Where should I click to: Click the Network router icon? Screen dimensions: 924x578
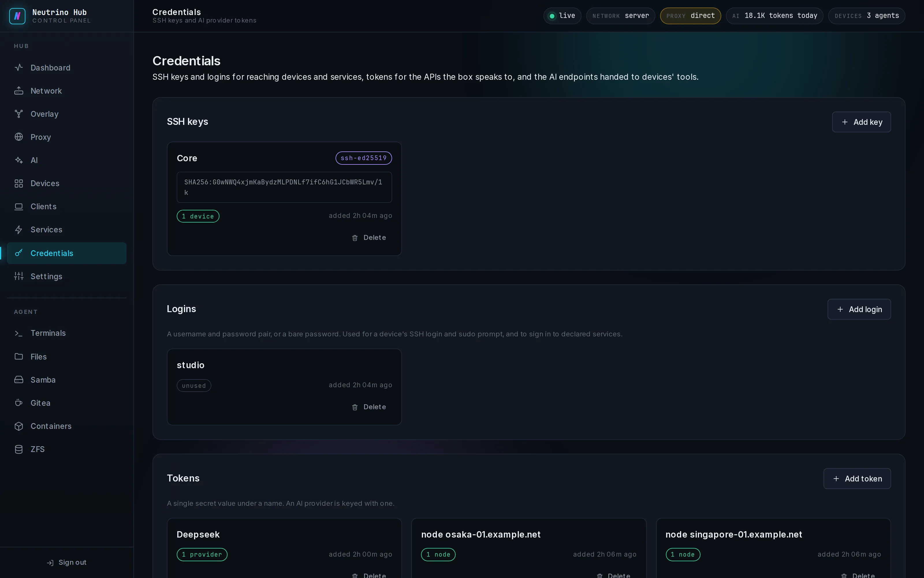[x=19, y=90]
